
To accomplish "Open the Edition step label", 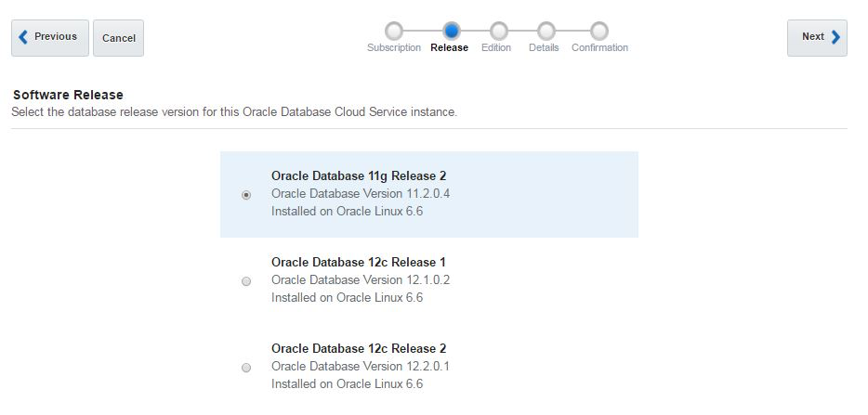I will [x=496, y=48].
